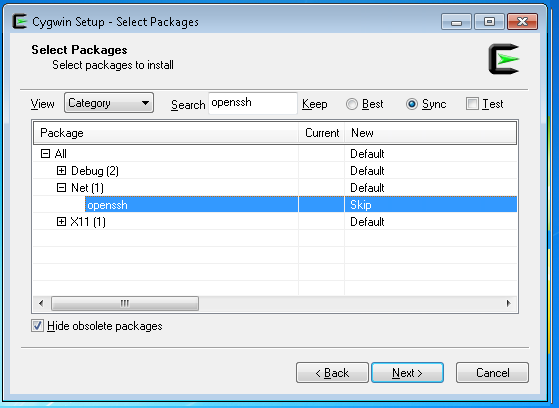Image resolution: width=559 pixels, height=408 pixels.
Task: Click the Cygwin icon in the title bar
Action: pyautogui.click(x=19, y=21)
